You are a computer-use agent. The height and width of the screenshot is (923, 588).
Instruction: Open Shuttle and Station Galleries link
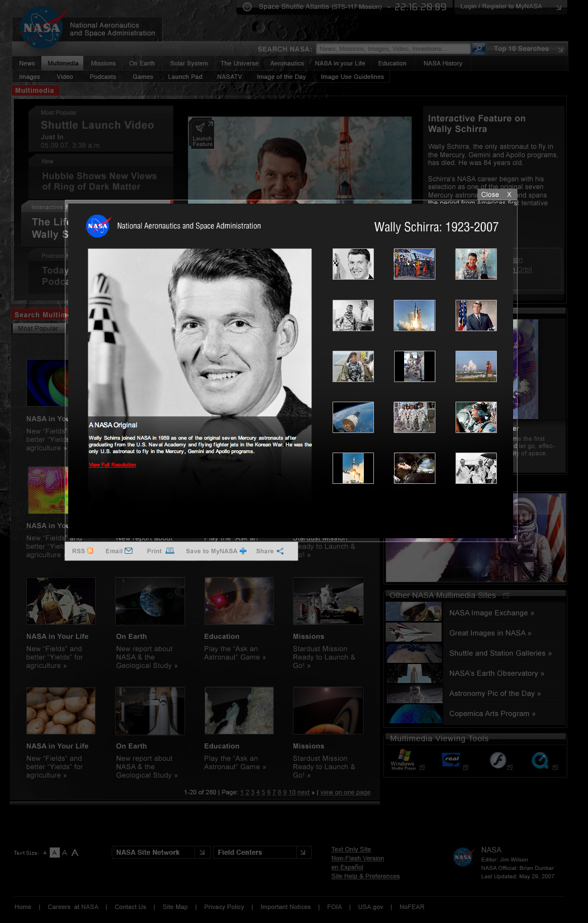[500, 653]
